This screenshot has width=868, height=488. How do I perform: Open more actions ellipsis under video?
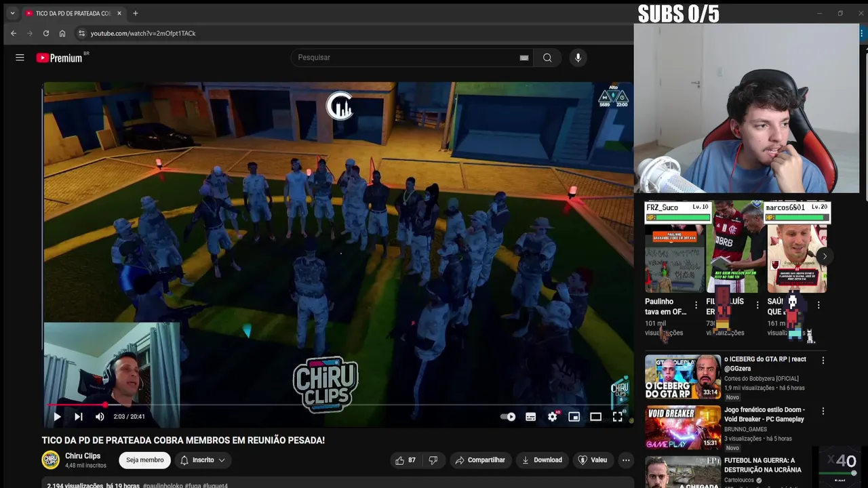(x=626, y=460)
